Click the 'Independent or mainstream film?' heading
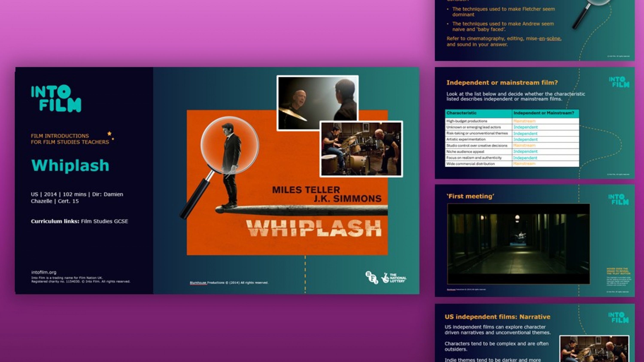644x362 pixels. coord(502,83)
